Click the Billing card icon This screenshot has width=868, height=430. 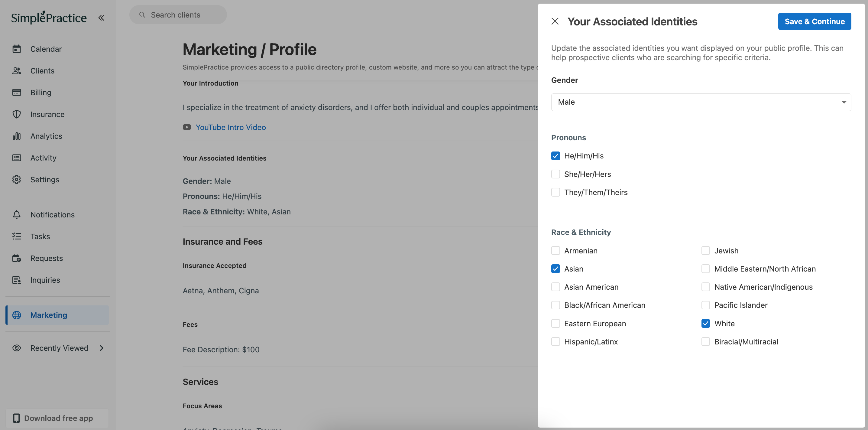click(x=17, y=93)
